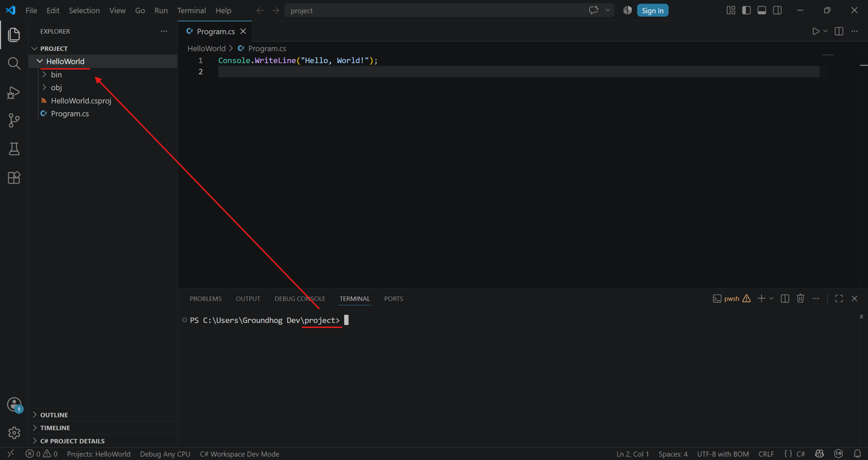Viewport: 868px width, 460px height.
Task: Open chat dropdown arrow in title bar
Action: (x=608, y=10)
